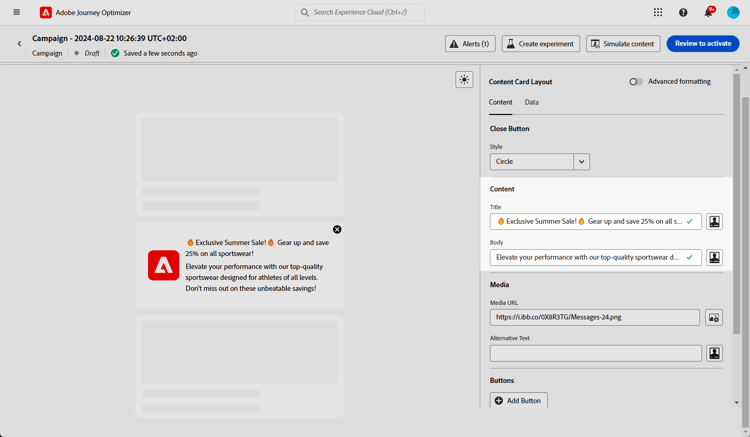This screenshot has width=750, height=437.
Task: Open personalization editor for Title field
Action: [x=714, y=221]
